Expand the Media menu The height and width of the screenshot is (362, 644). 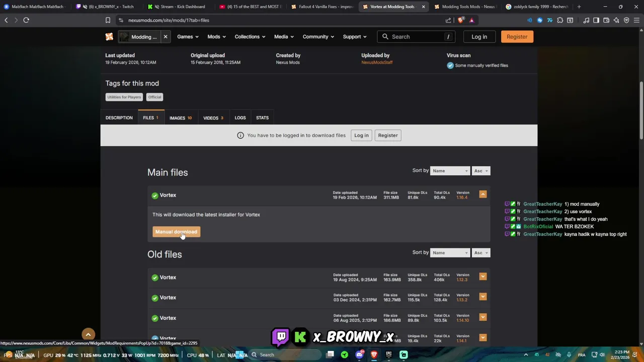click(284, 37)
